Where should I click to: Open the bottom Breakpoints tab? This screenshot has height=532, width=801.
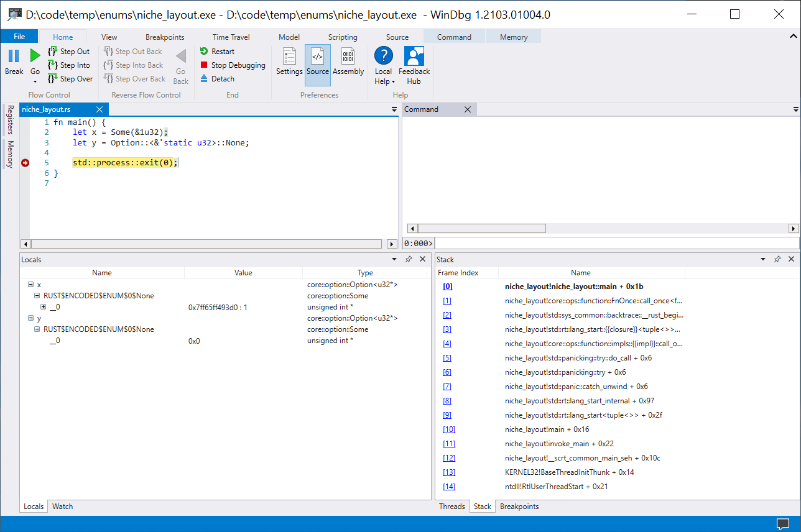coord(519,507)
